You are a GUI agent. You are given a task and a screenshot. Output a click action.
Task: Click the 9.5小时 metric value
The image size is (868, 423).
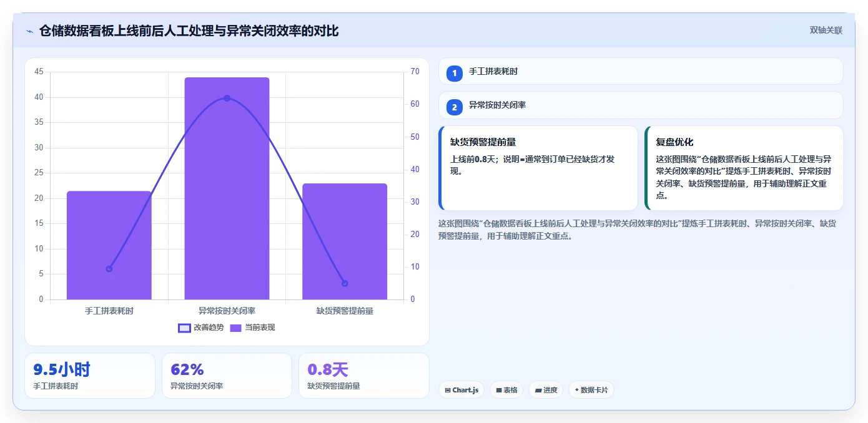point(62,369)
